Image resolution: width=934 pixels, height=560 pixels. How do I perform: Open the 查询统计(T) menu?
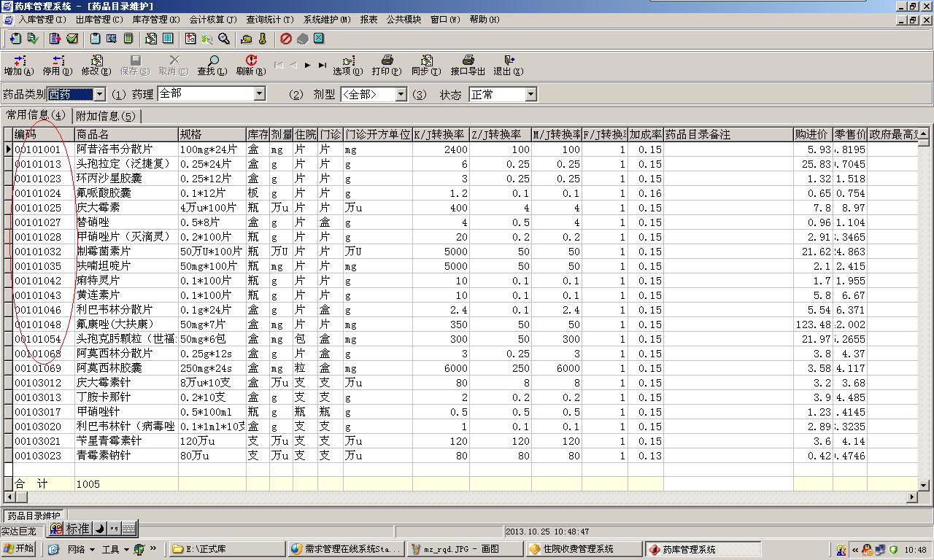(270, 20)
